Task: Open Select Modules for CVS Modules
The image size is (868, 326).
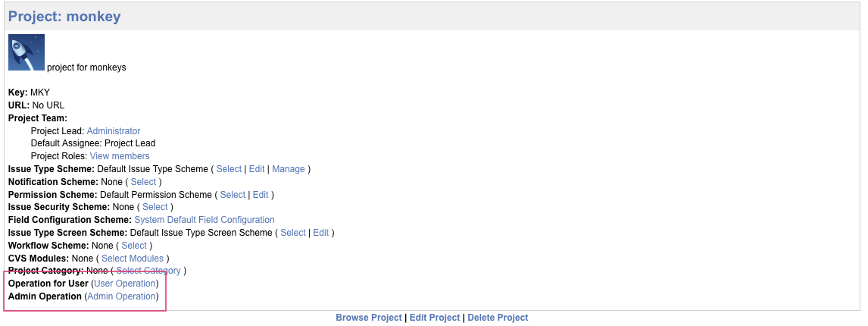Action: pos(133,259)
